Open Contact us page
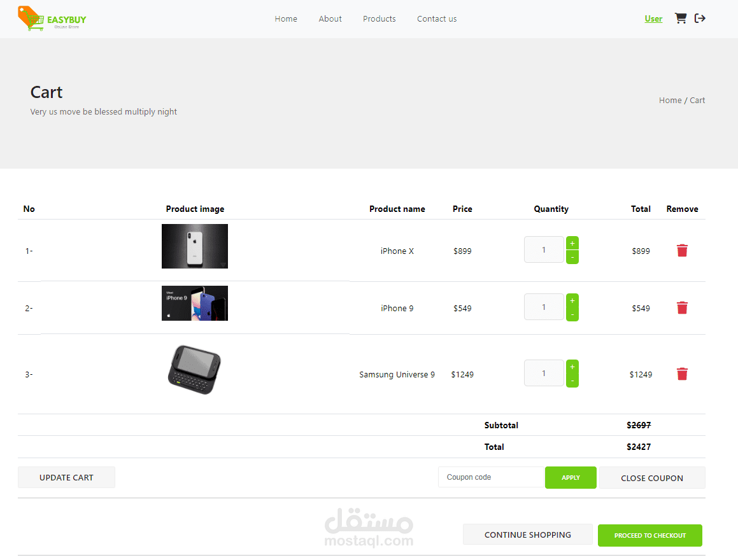738x560 pixels. pos(436,19)
